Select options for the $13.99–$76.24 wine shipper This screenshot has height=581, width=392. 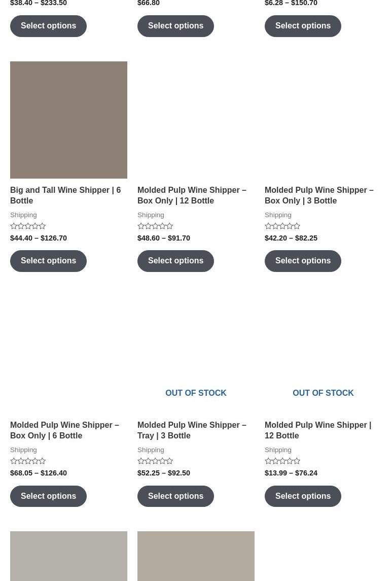coord(303,496)
